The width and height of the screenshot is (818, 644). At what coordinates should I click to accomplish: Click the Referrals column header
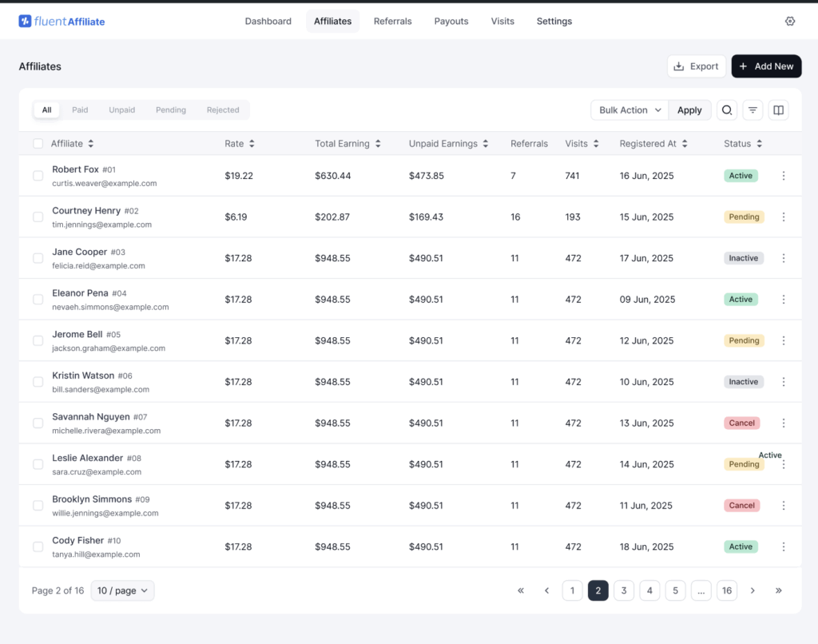529,144
